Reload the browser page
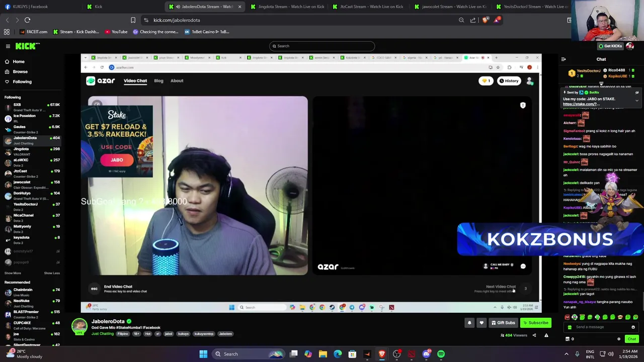 tap(27, 20)
